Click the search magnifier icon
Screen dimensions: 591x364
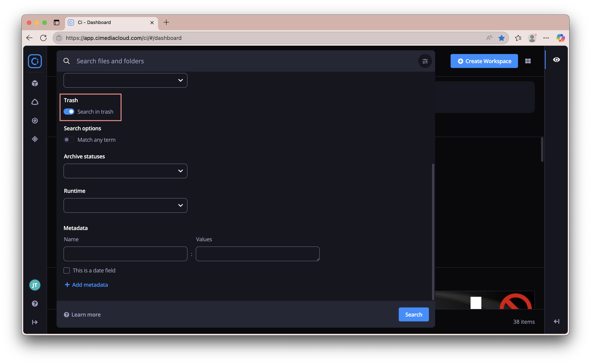pyautogui.click(x=66, y=61)
